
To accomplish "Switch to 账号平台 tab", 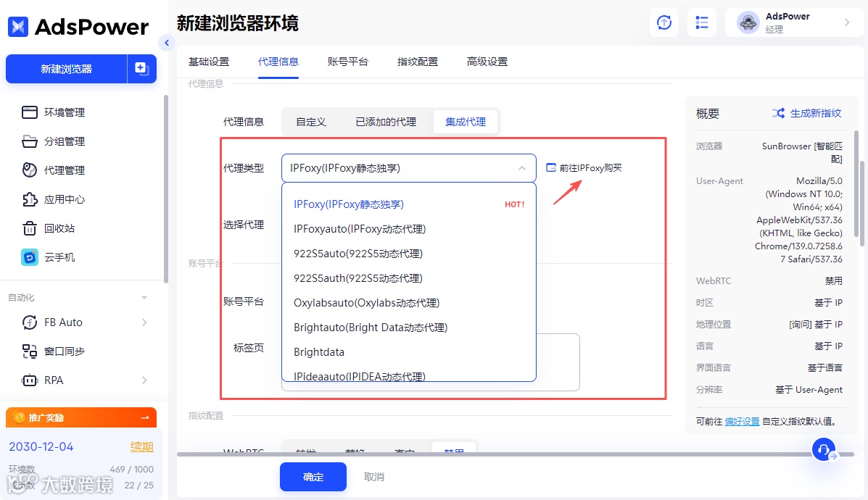I will pos(347,62).
